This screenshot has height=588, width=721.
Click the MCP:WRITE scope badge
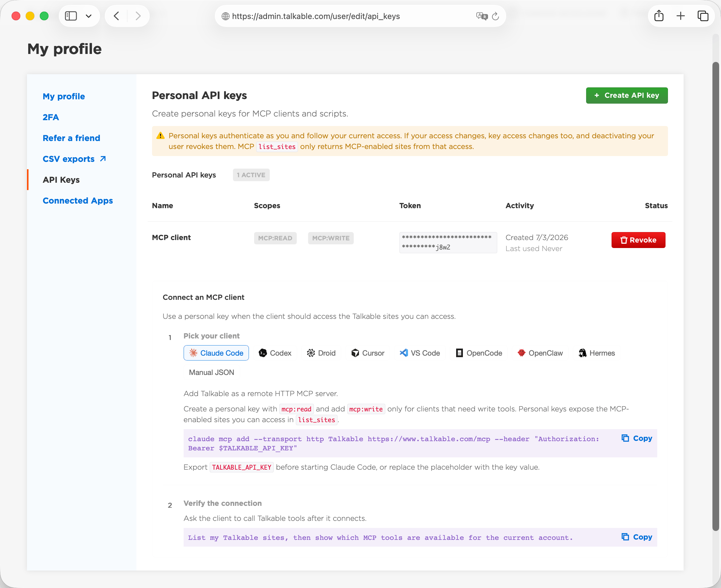(330, 238)
